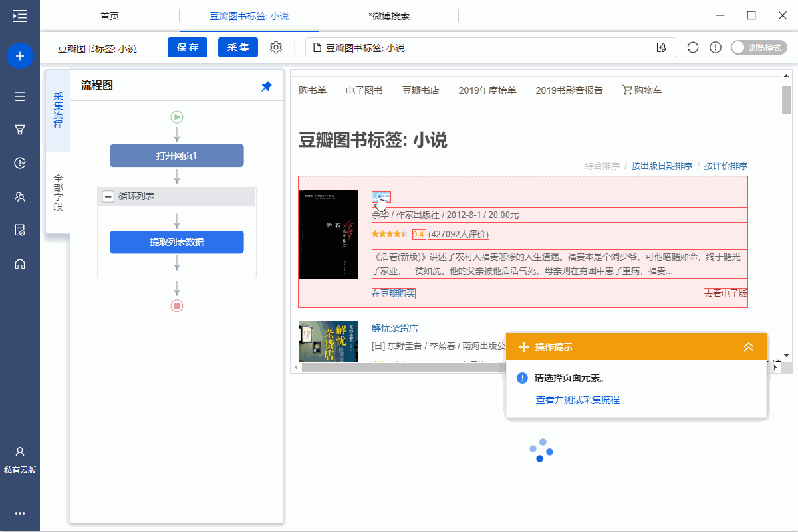Select the 提取列表数据 step
Image resolution: width=798 pixels, height=532 pixels.
177,242
